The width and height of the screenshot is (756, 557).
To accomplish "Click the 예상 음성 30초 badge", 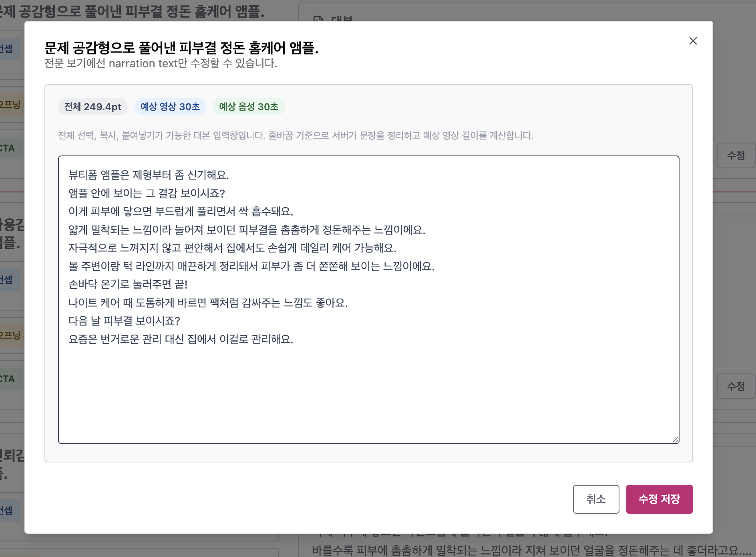I will [249, 107].
